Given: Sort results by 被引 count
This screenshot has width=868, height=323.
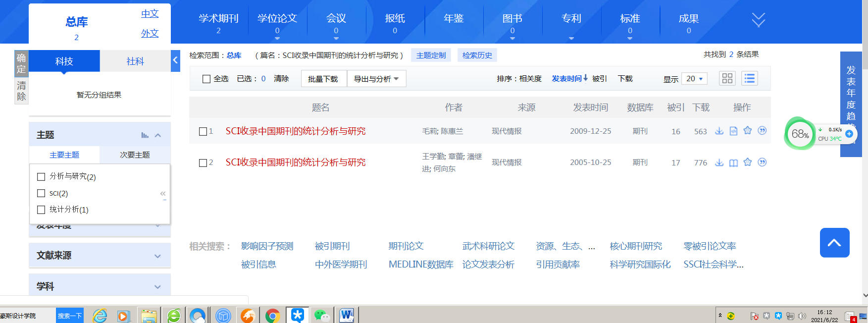Looking at the screenshot, I should pyautogui.click(x=599, y=79).
